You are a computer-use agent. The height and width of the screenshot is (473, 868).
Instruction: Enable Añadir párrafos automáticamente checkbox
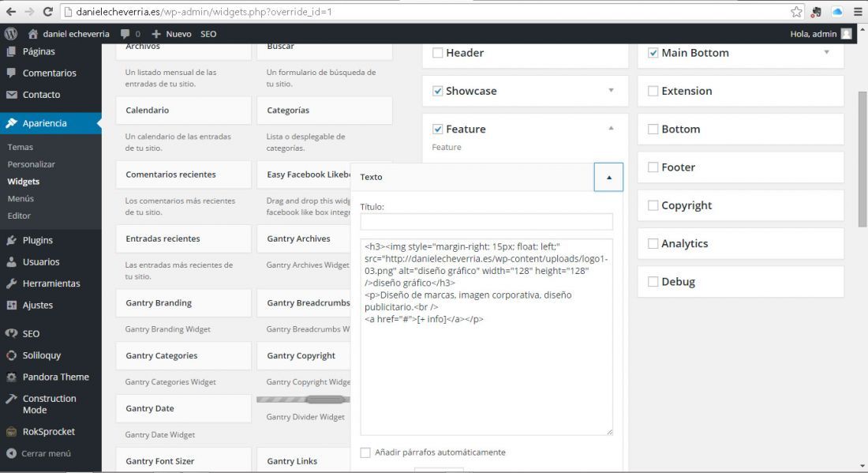(365, 452)
